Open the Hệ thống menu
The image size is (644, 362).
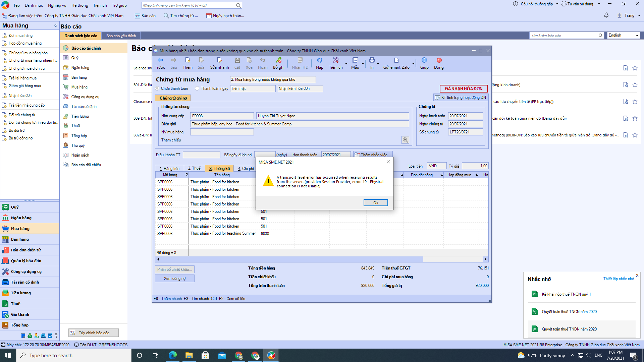point(80,5)
